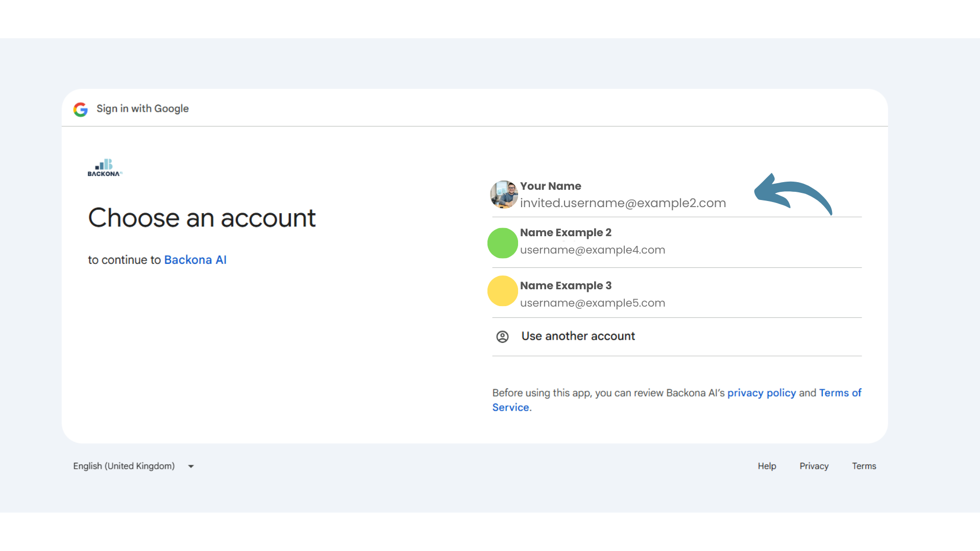This screenshot has width=980, height=551.
Task: Open the Privacy footer link
Action: (x=814, y=466)
